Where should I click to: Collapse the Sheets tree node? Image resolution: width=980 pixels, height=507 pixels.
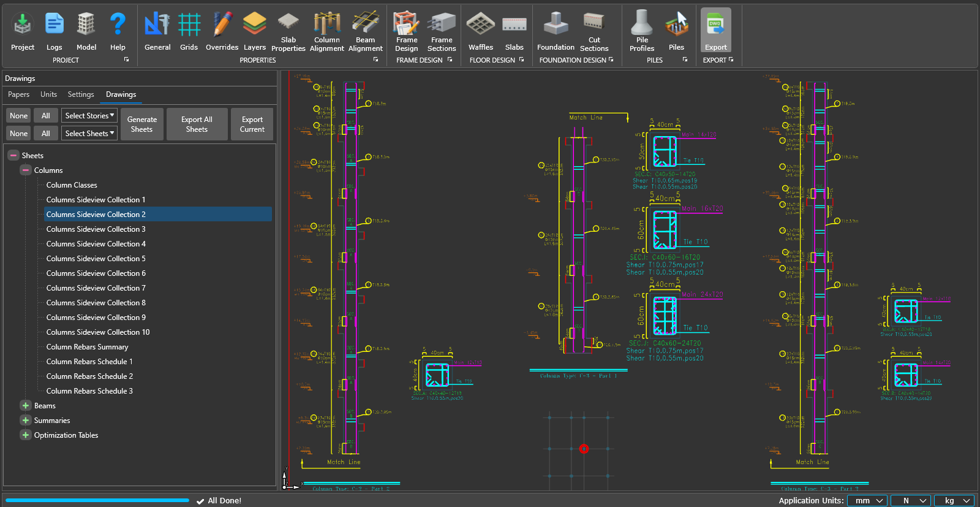pyautogui.click(x=13, y=156)
